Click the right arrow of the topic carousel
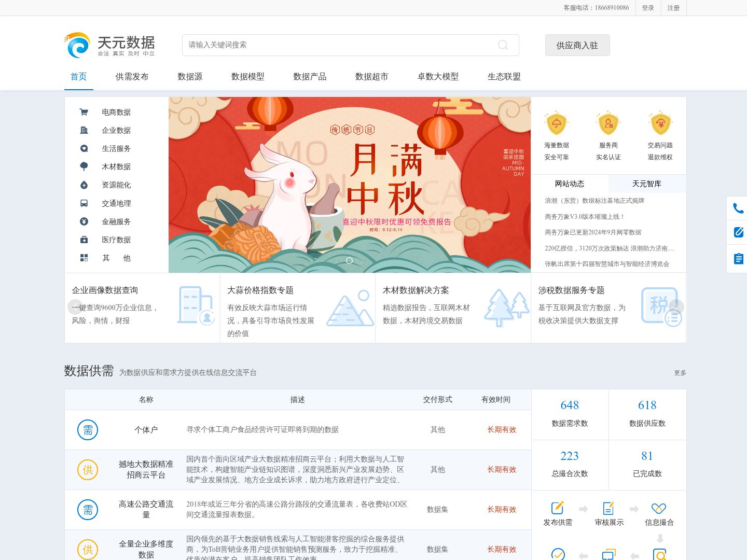 [x=676, y=307]
